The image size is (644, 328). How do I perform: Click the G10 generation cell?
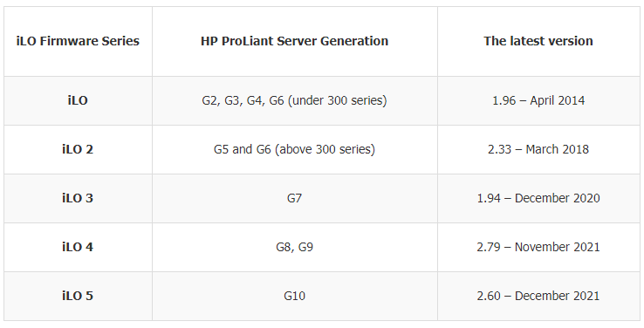(x=294, y=296)
